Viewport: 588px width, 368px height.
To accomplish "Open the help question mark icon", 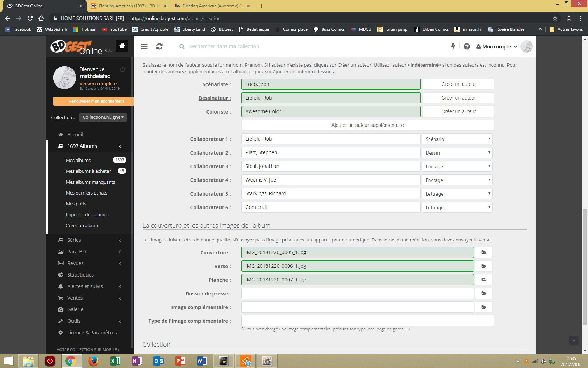I will click(467, 46).
